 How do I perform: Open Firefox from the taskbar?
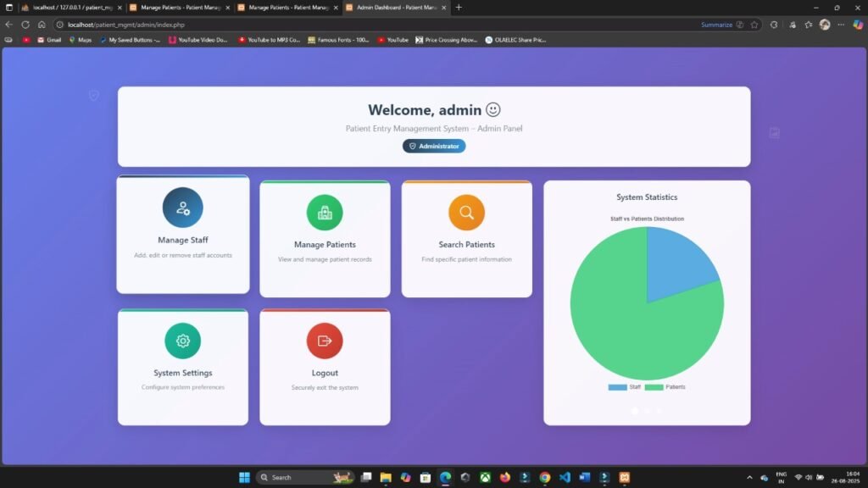click(x=505, y=476)
